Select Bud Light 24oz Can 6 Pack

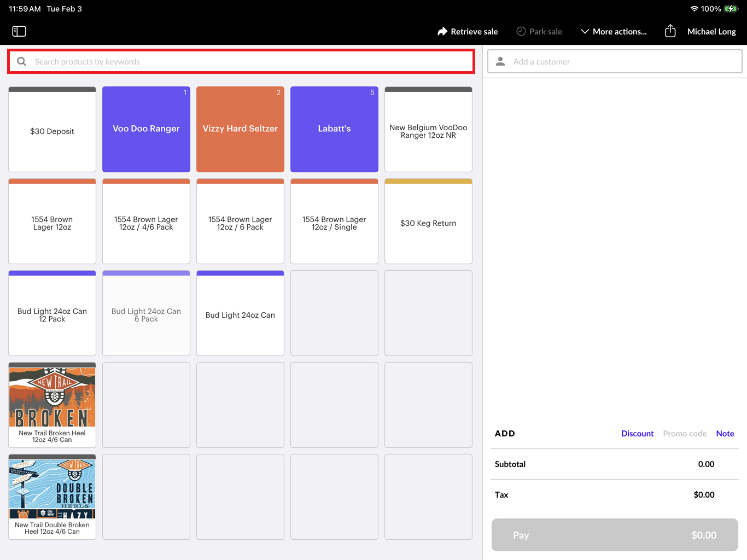tap(147, 313)
